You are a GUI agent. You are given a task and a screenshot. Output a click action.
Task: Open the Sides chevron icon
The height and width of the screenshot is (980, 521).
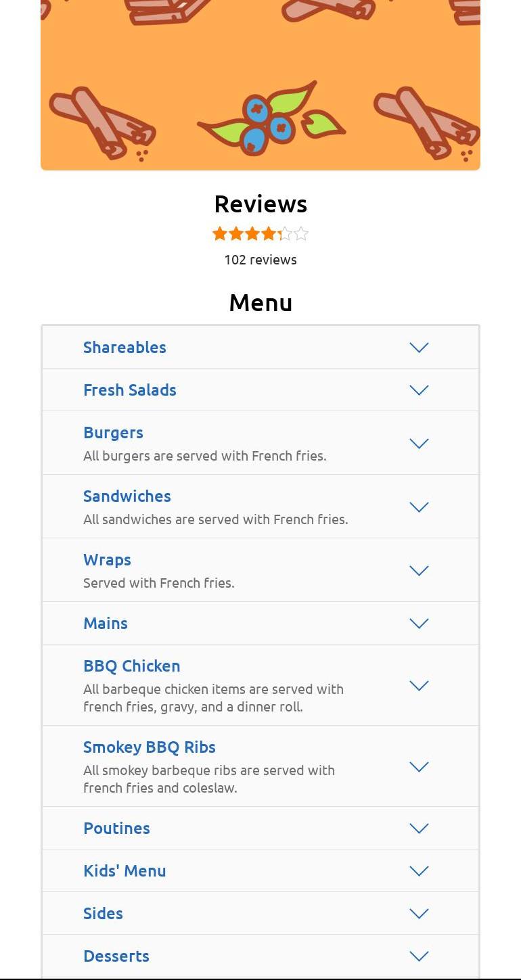tap(420, 914)
